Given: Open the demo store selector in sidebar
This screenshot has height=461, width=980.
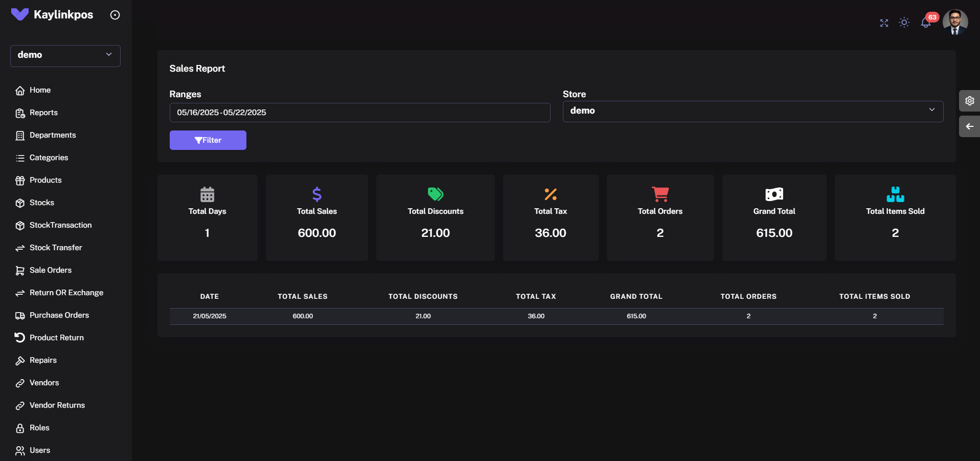Looking at the screenshot, I should tap(65, 55).
